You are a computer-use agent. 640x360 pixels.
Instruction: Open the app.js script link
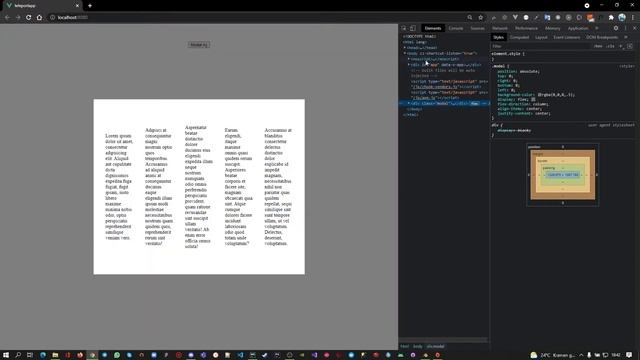tap(425, 98)
